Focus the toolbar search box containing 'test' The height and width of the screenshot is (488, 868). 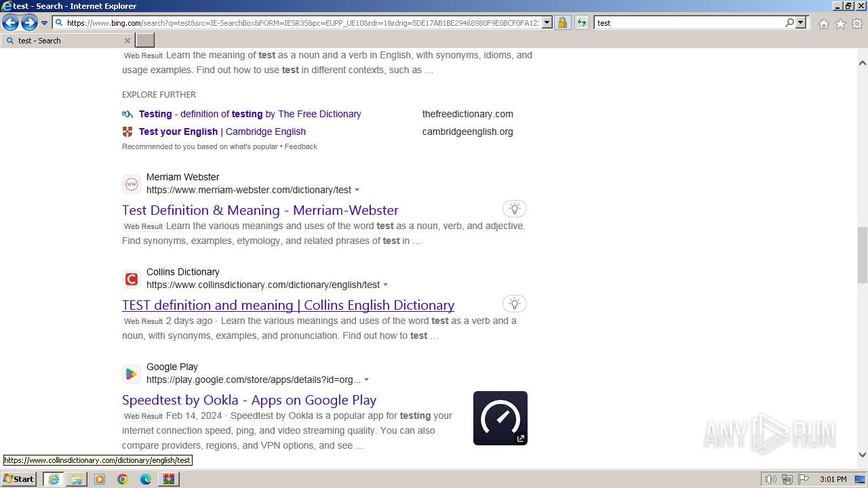(688, 22)
